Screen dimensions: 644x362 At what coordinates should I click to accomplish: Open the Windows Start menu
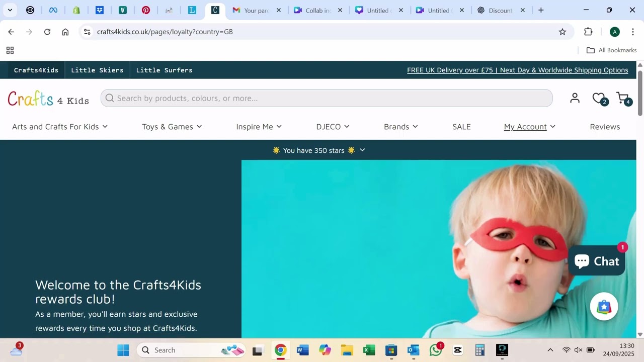coord(123,350)
